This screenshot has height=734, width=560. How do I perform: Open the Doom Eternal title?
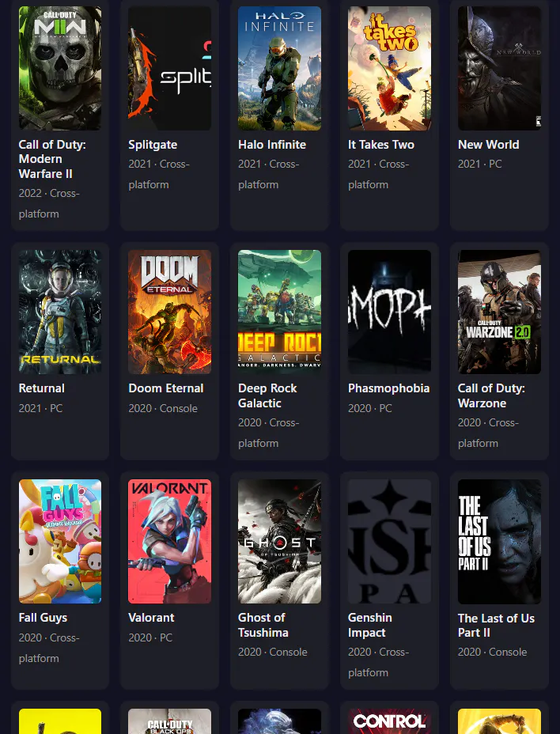[x=166, y=388]
